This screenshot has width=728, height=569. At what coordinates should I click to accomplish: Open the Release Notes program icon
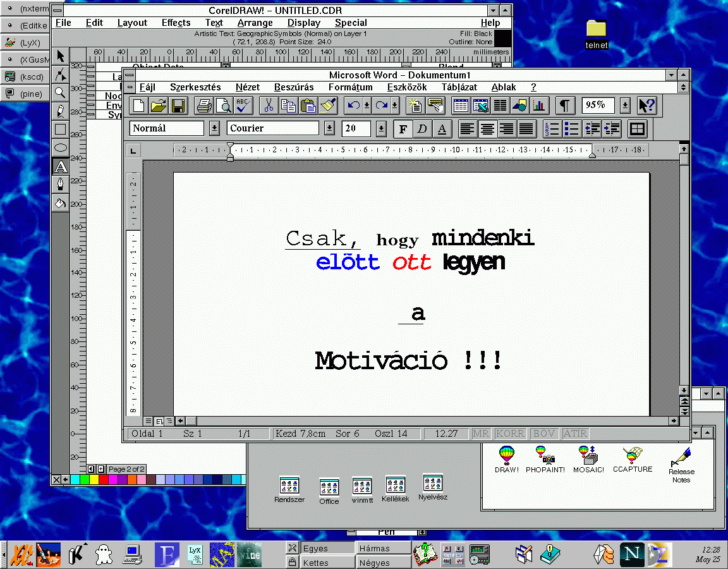681,465
